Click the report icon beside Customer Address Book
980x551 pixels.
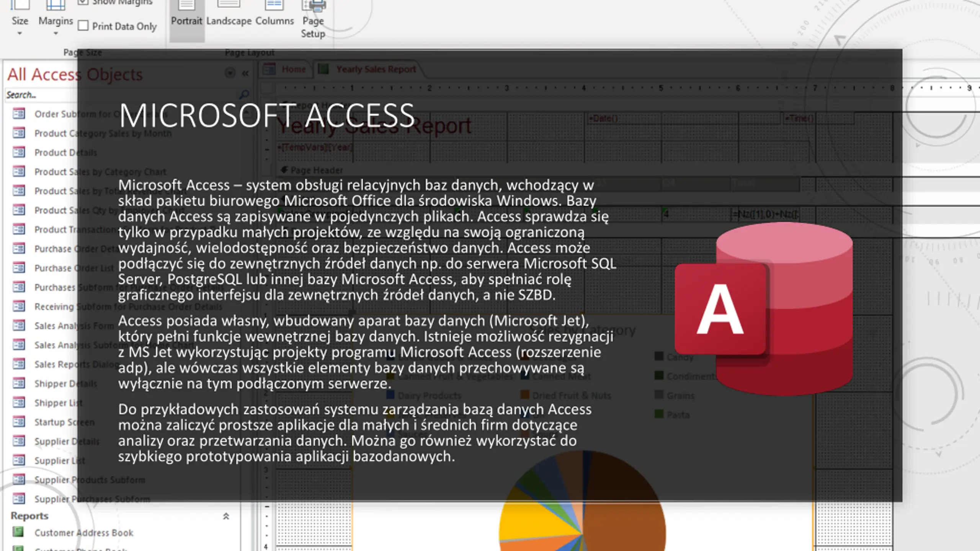pyautogui.click(x=18, y=532)
